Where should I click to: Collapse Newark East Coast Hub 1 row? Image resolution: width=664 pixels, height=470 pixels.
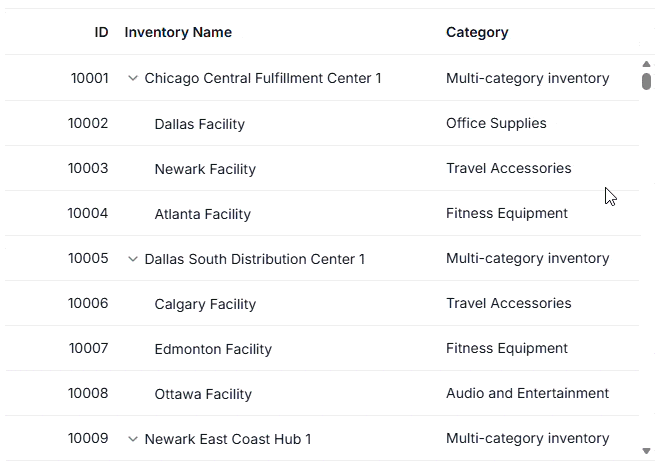coord(133,439)
